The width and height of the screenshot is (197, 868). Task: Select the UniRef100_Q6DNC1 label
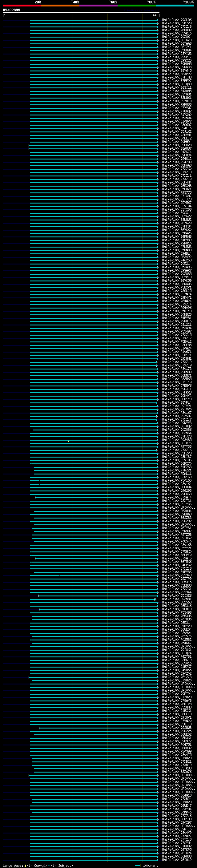pos(177,375)
